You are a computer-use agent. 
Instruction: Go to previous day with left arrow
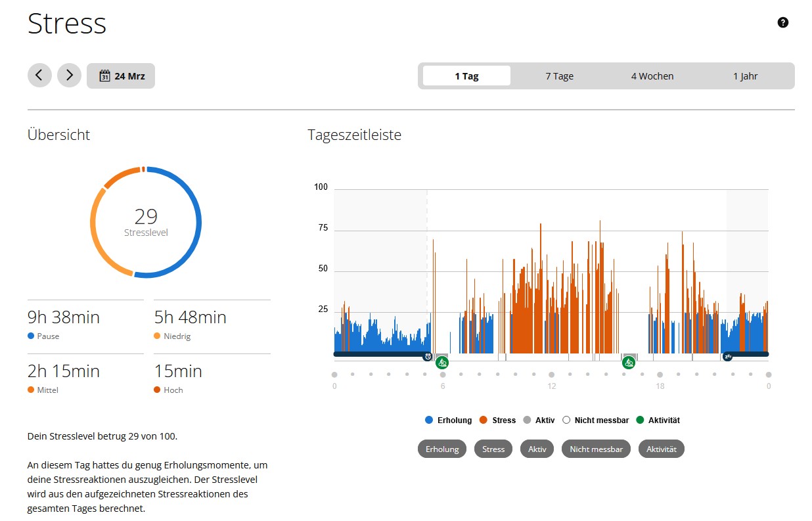tap(39, 76)
